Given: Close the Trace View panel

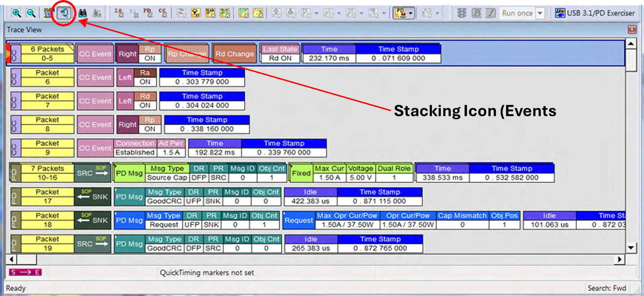Looking at the screenshot, I should (x=632, y=30).
